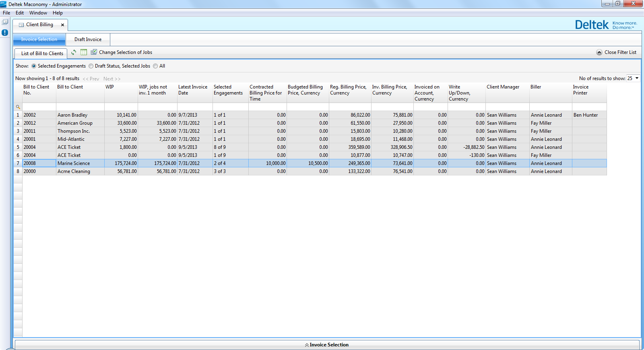Viewport: 644px width, 350px height.
Task: Select the Aaron Bradley row
Action: coord(310,115)
